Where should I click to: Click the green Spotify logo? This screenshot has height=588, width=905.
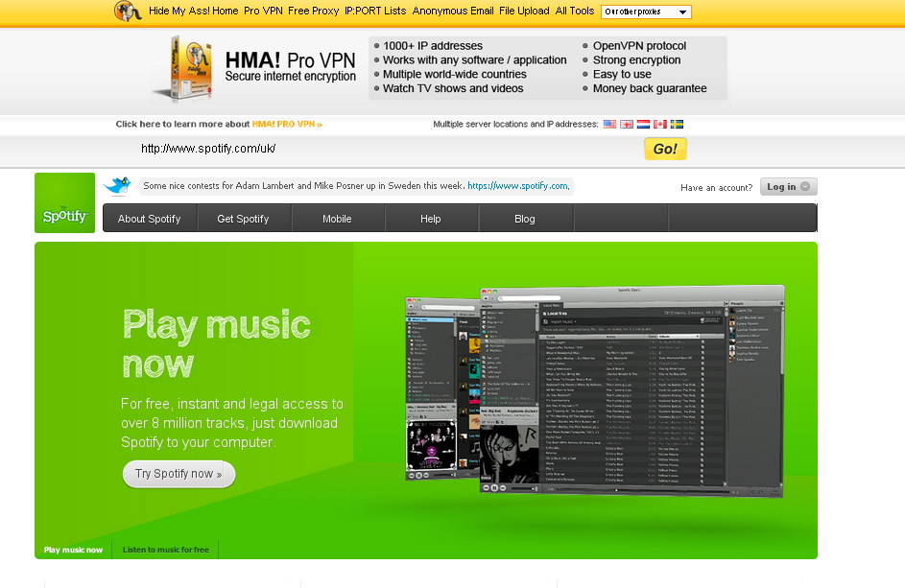[x=64, y=202]
